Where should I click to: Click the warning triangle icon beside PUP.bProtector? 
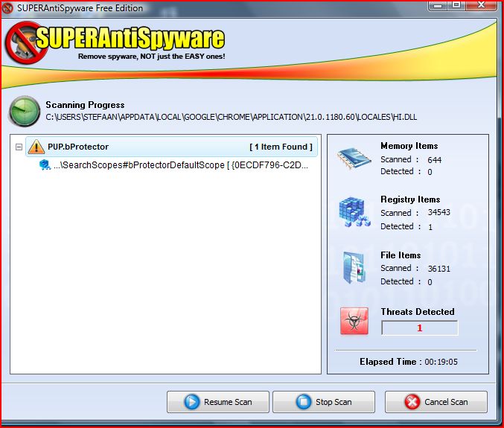point(36,147)
